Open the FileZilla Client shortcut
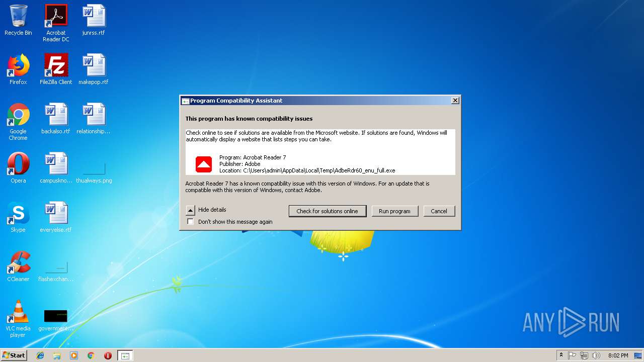The height and width of the screenshot is (362, 644). coord(56,69)
